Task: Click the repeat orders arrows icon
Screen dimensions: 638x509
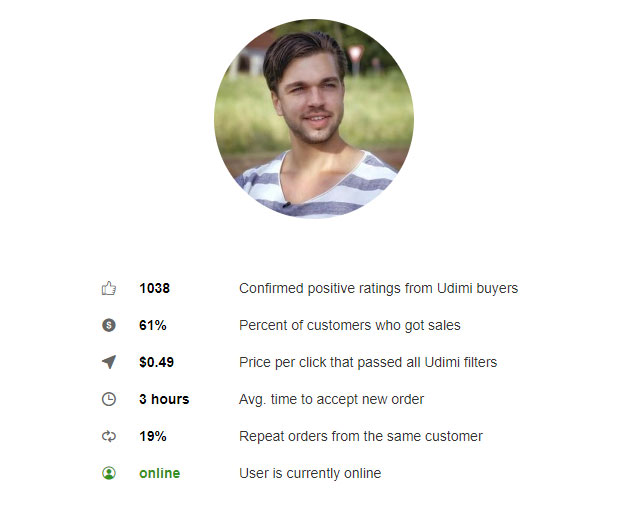Action: [109, 436]
